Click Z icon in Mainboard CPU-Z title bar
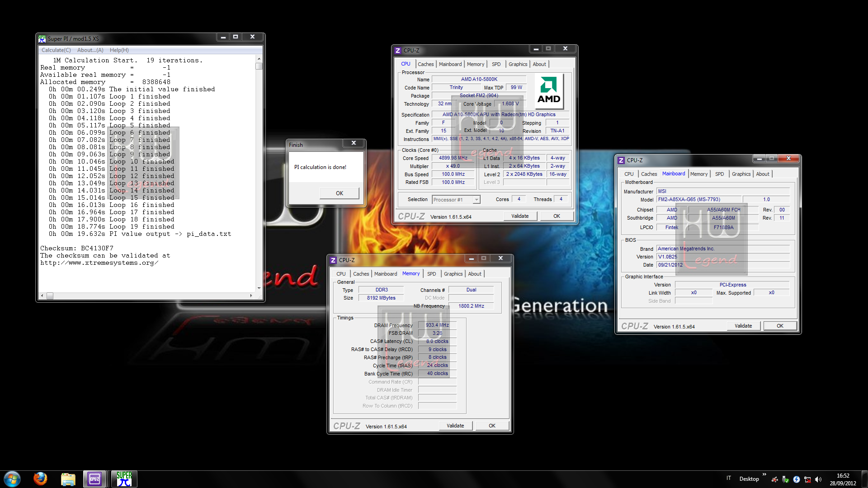This screenshot has height=488, width=868. click(621, 160)
